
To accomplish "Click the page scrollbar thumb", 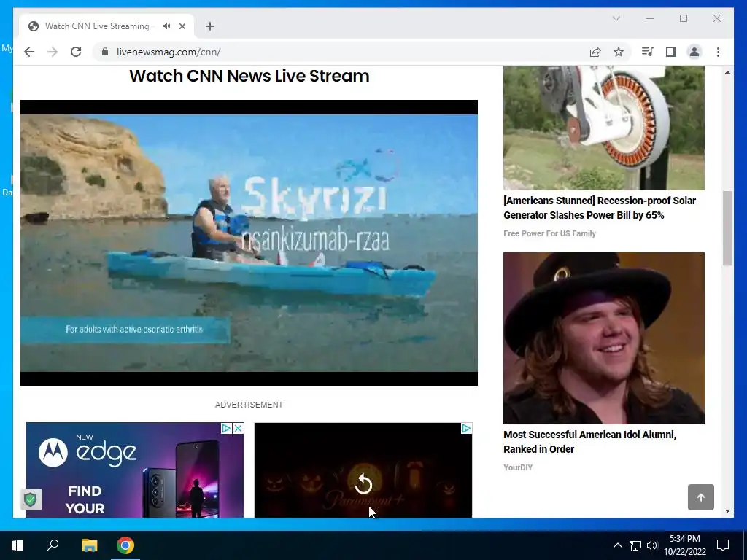I will coord(727,228).
